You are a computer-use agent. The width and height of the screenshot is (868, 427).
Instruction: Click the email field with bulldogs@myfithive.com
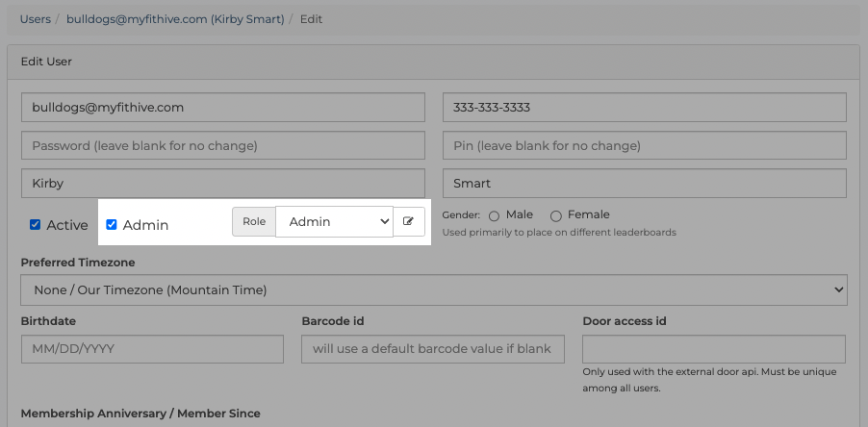pyautogui.click(x=223, y=108)
